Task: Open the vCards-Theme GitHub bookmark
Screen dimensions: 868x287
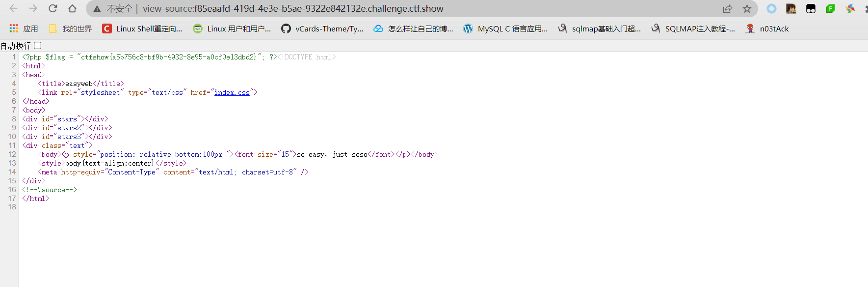Action: click(322, 29)
